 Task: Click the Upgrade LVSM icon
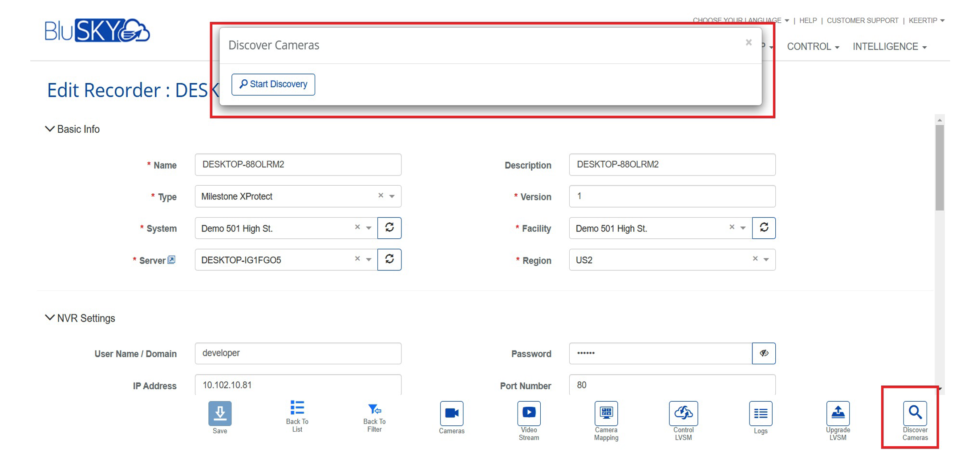click(838, 413)
